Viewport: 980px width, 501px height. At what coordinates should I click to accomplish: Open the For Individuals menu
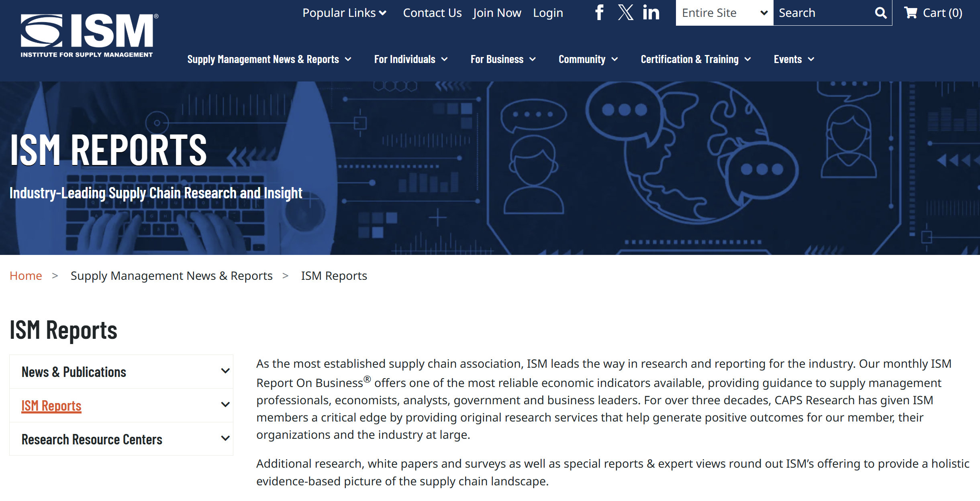[x=410, y=59]
